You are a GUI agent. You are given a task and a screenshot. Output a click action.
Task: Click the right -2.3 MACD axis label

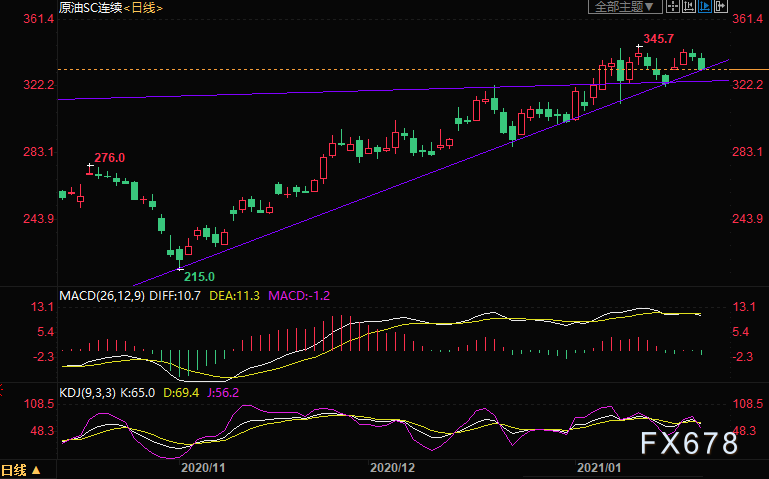[x=743, y=357]
